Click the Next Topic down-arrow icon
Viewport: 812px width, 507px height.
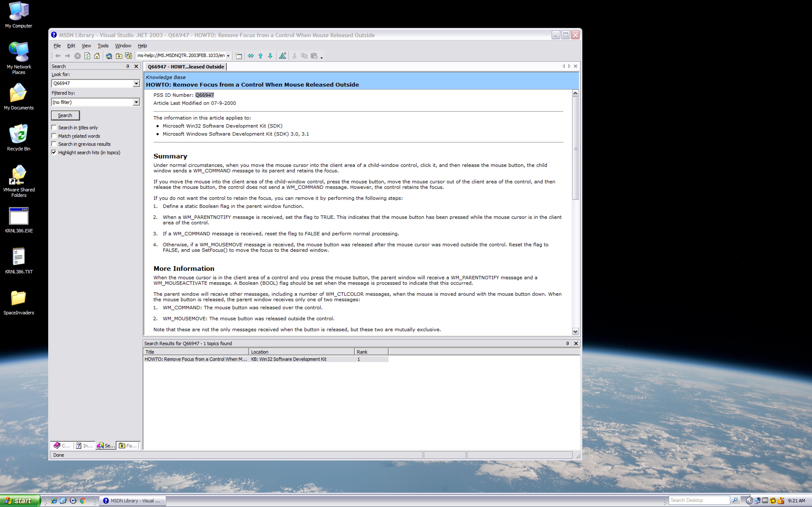pyautogui.click(x=270, y=56)
